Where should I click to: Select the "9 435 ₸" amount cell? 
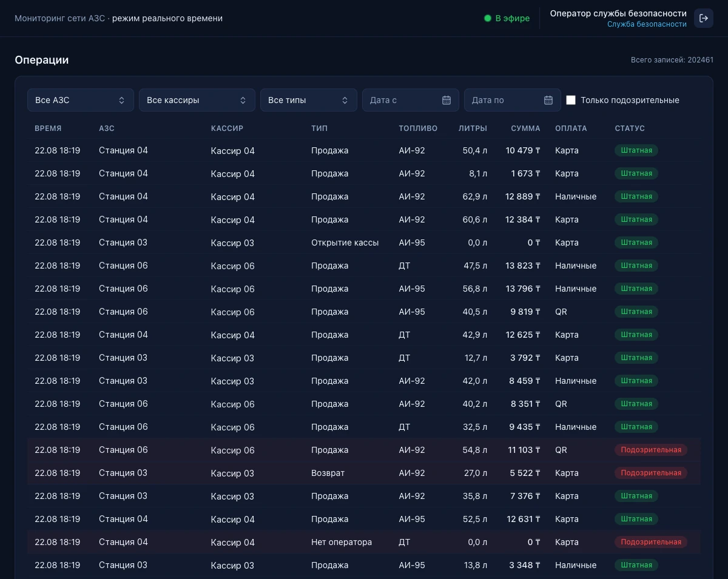[525, 427]
